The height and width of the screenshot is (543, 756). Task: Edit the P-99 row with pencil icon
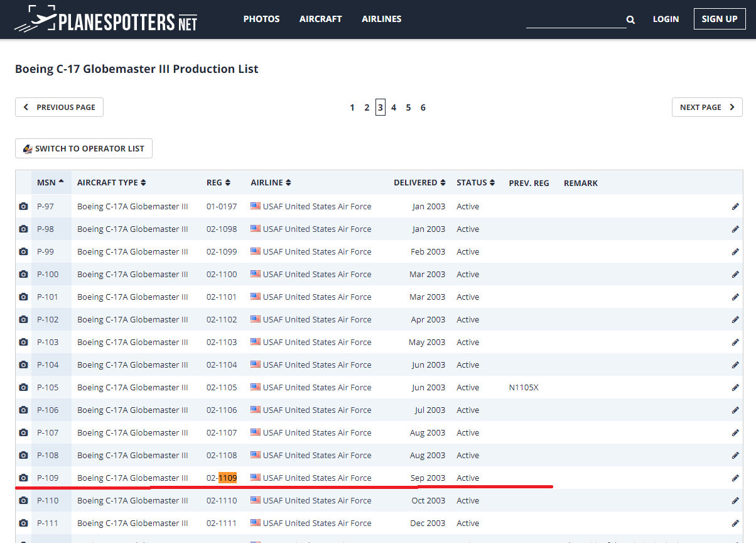pyautogui.click(x=735, y=251)
